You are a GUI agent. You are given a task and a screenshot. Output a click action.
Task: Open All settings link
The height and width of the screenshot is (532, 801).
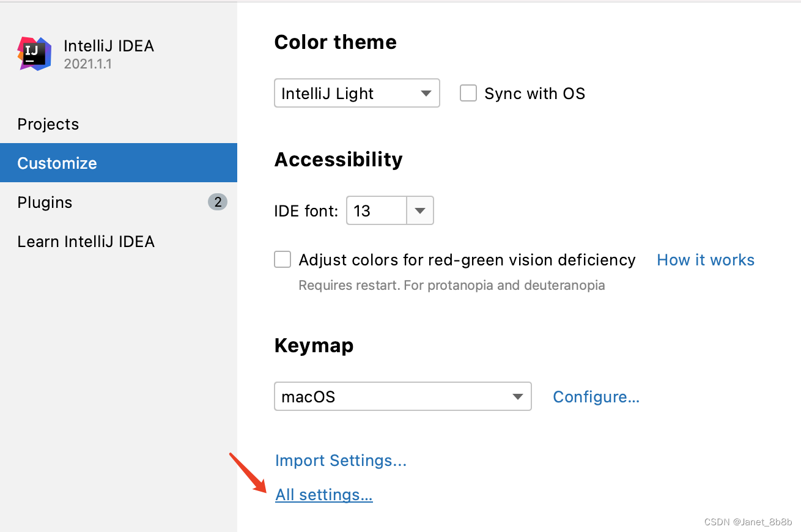coord(324,495)
